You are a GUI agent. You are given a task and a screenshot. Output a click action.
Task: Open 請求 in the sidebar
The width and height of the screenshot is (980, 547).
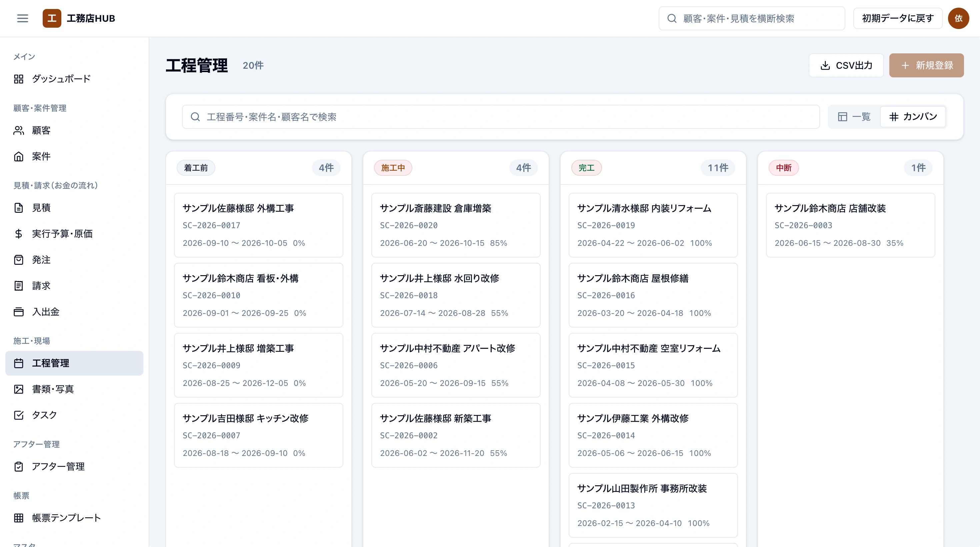pyautogui.click(x=74, y=286)
